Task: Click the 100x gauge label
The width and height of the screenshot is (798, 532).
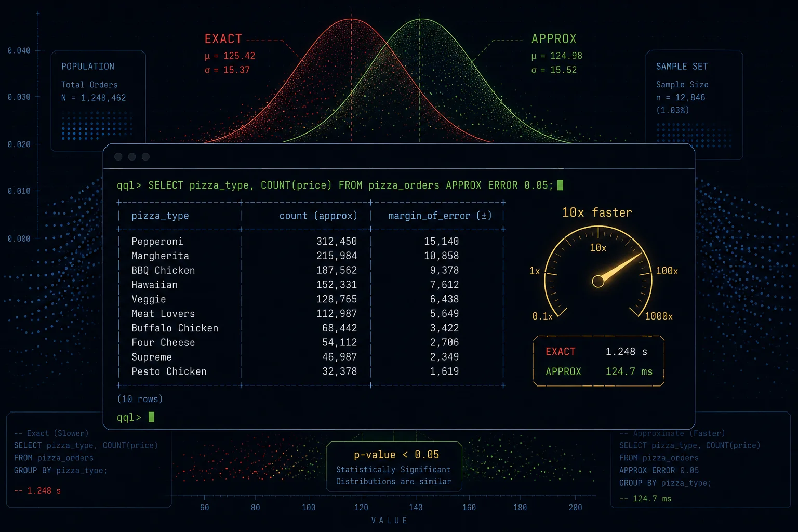Action: point(667,271)
